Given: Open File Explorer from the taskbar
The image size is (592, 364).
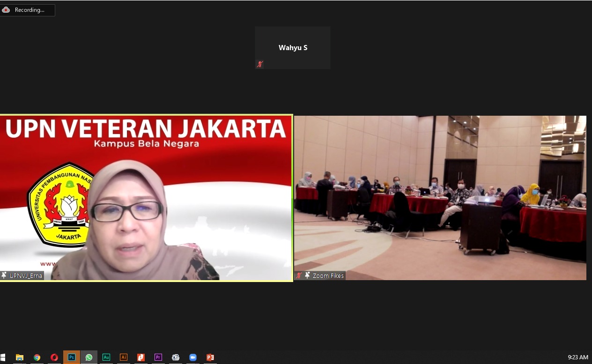Looking at the screenshot, I should click(x=20, y=357).
